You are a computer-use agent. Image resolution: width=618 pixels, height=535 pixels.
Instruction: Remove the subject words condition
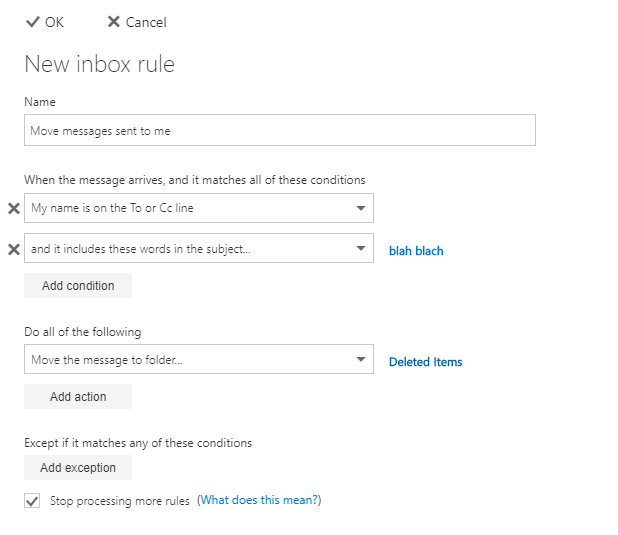[13, 249]
